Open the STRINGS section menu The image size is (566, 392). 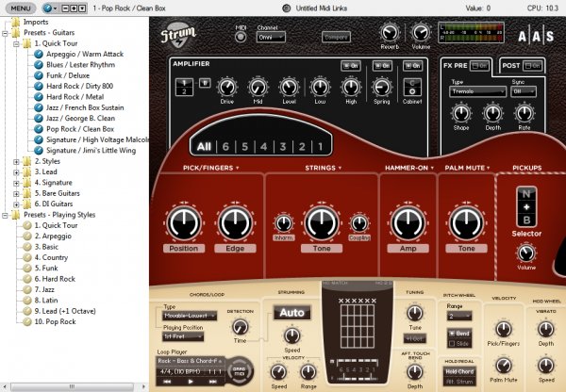[x=323, y=168]
